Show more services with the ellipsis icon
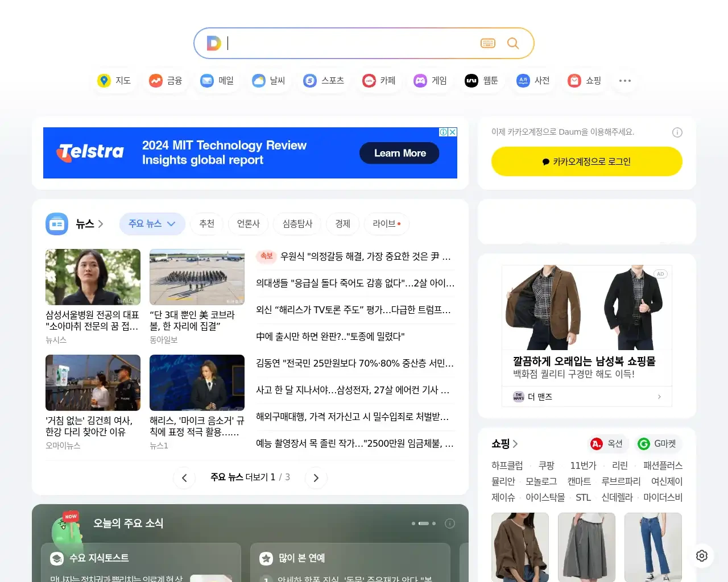The image size is (728, 582). click(625, 81)
